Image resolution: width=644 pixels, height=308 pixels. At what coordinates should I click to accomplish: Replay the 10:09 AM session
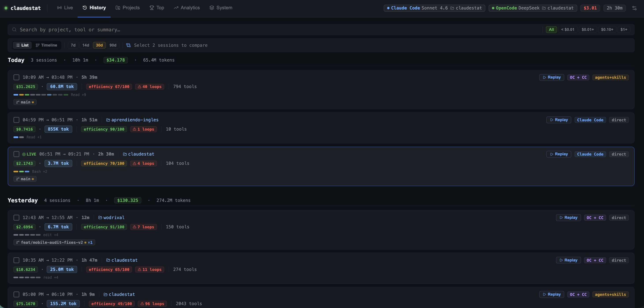click(551, 77)
